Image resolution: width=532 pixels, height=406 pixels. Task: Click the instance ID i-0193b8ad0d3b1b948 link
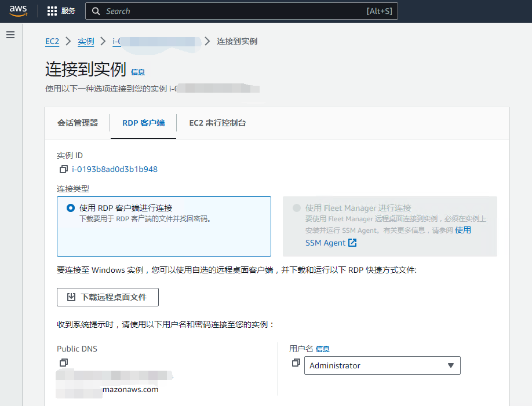(115, 169)
